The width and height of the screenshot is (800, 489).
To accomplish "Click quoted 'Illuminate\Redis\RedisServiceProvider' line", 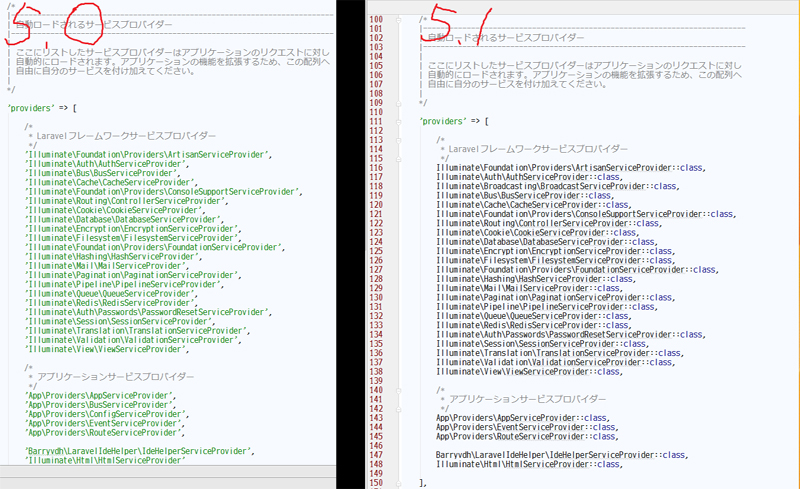I will [x=109, y=303].
